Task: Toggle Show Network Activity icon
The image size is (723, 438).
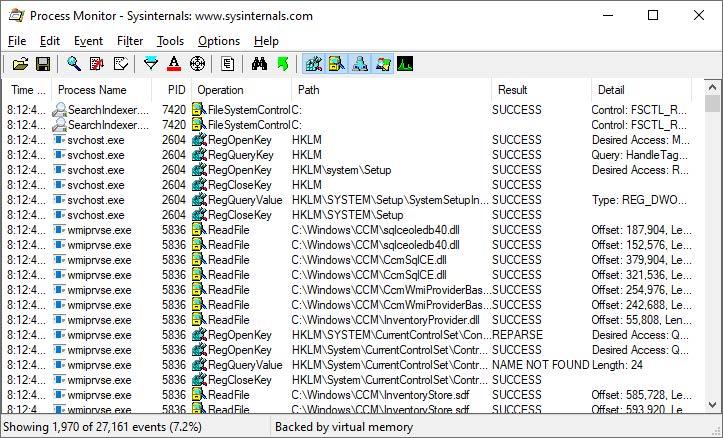Action: click(x=360, y=64)
